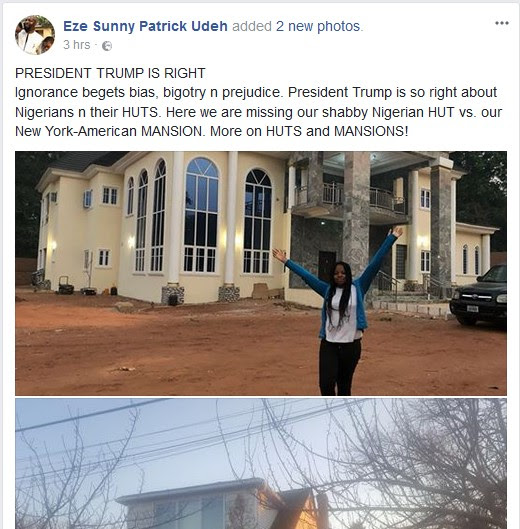Click the "PRESIDENT TRUMP IS RIGHT" heading line

click(x=110, y=73)
